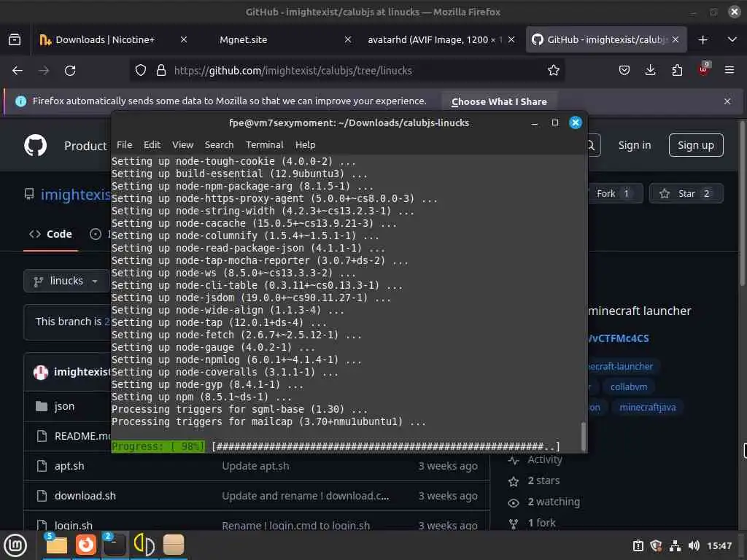Switch to the Downloads | Nicotine+ tab

(105, 39)
